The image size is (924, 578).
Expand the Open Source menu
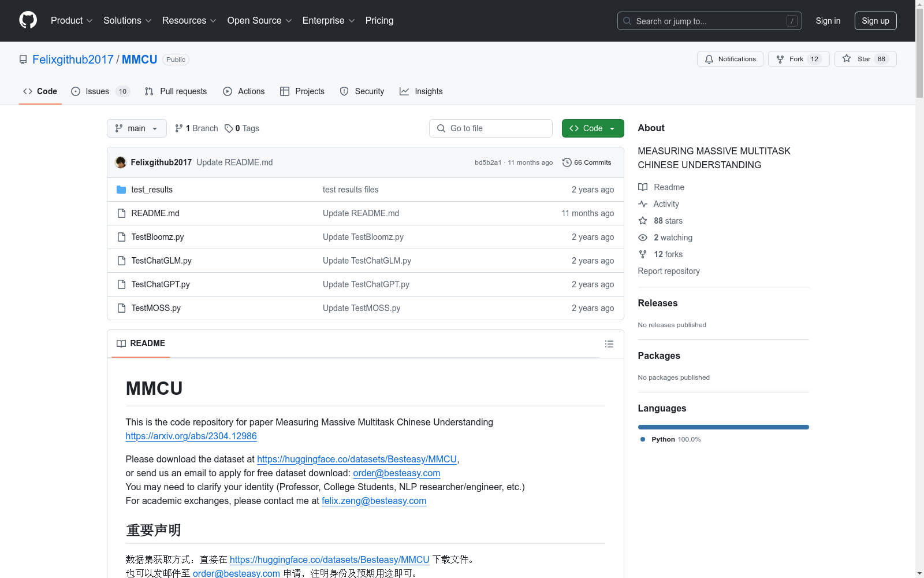[260, 20]
